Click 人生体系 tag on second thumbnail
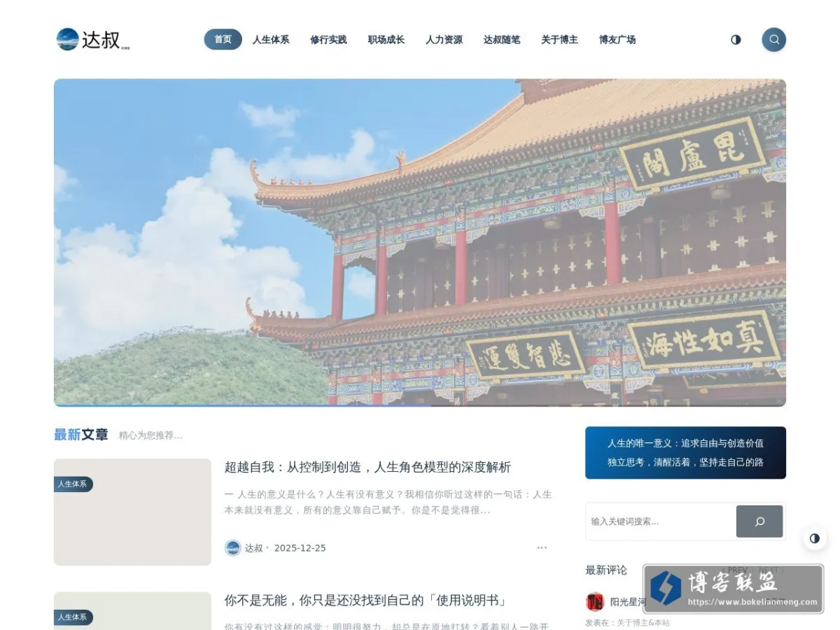The width and height of the screenshot is (840, 630). coord(73,617)
